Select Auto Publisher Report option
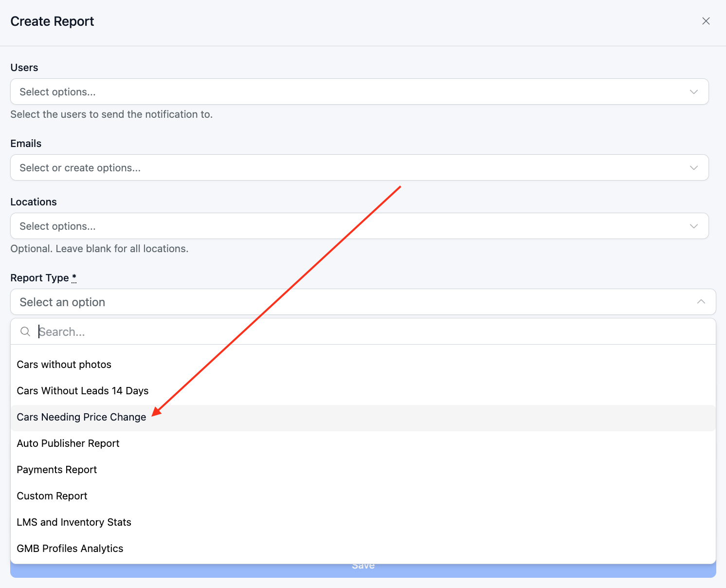 click(363, 443)
